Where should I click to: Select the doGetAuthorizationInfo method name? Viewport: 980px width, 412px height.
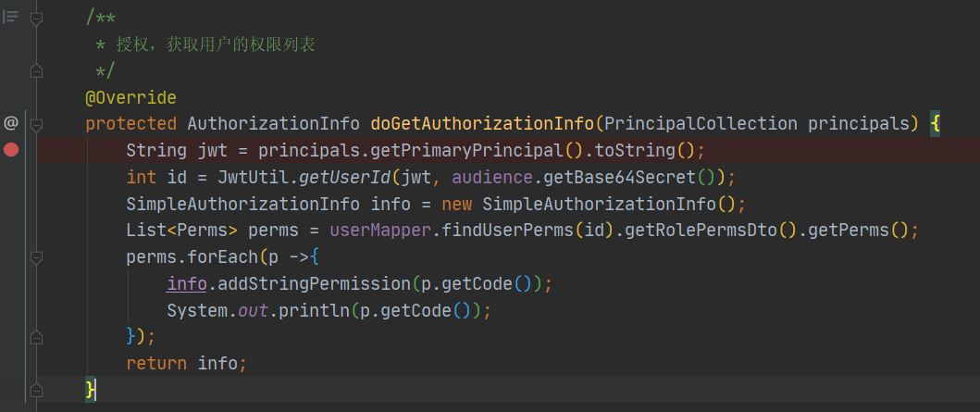[x=482, y=124]
